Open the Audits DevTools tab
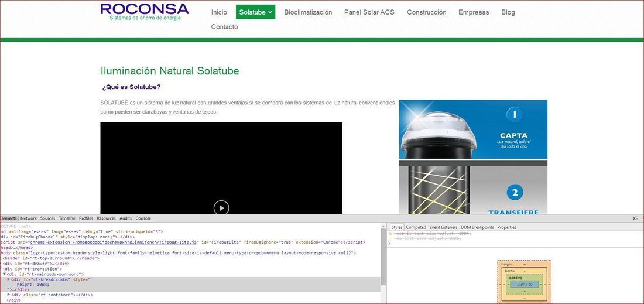Image resolution: width=644 pixels, height=304 pixels. 125,218
